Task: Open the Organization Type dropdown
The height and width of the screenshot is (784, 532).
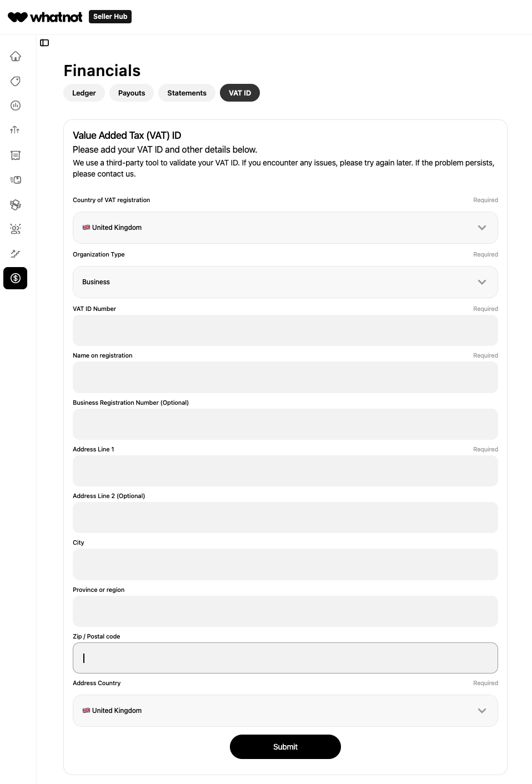Action: pos(285,282)
